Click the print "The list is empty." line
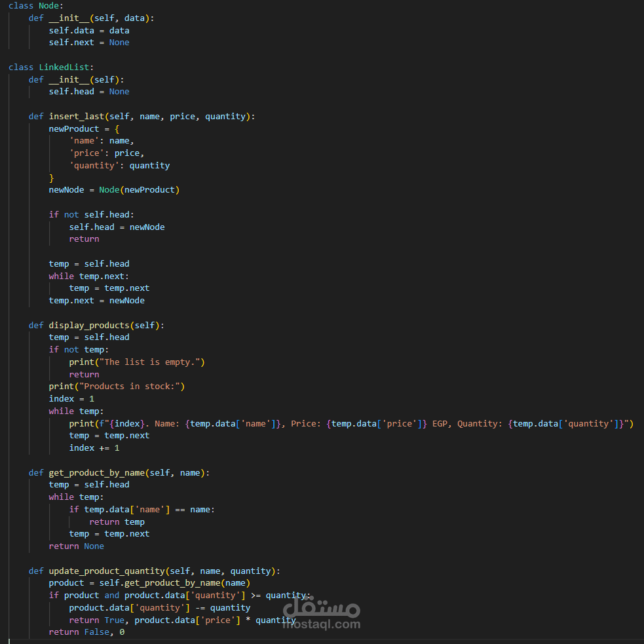 [x=137, y=362]
